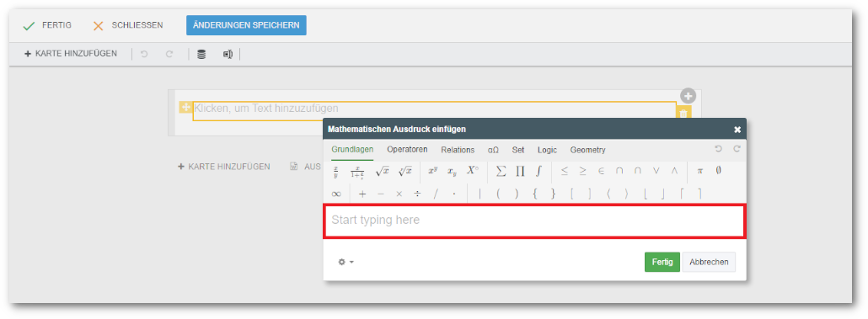Insert the degree symbol X°

(472, 171)
